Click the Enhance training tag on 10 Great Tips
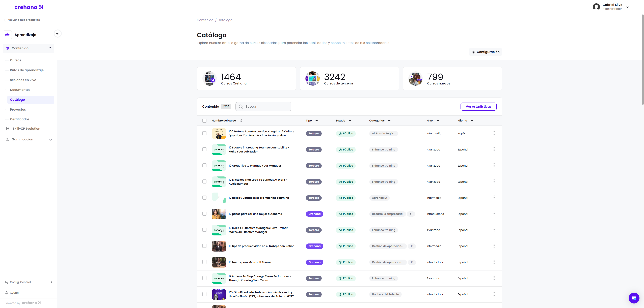The image size is (644, 308). click(383, 166)
